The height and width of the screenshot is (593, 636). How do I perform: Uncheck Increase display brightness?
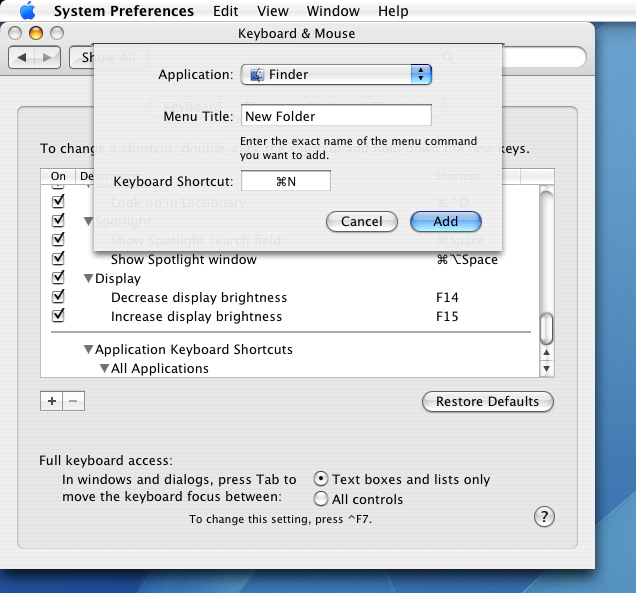tap(58, 315)
